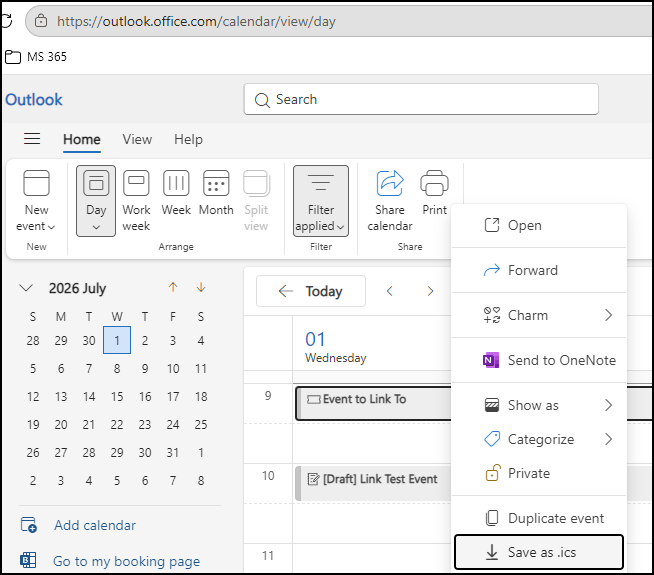The image size is (654, 575).
Task: Click the 2026 July month header
Action: 77,288
